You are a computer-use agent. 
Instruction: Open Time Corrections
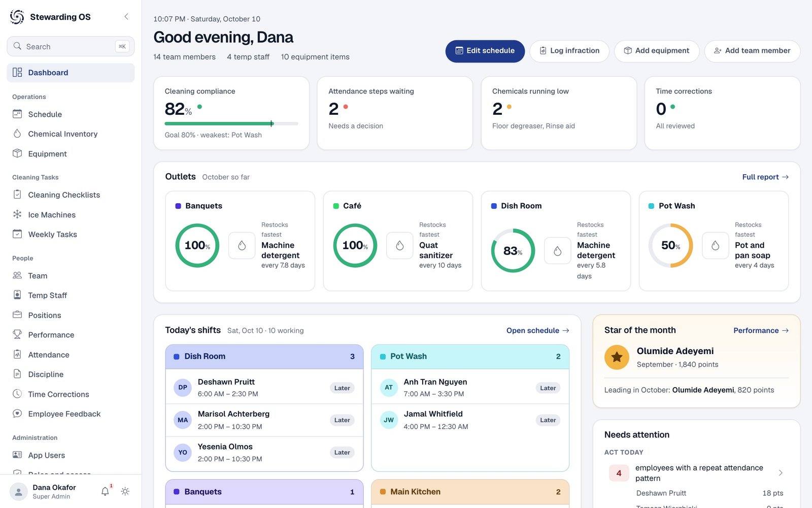71,394
